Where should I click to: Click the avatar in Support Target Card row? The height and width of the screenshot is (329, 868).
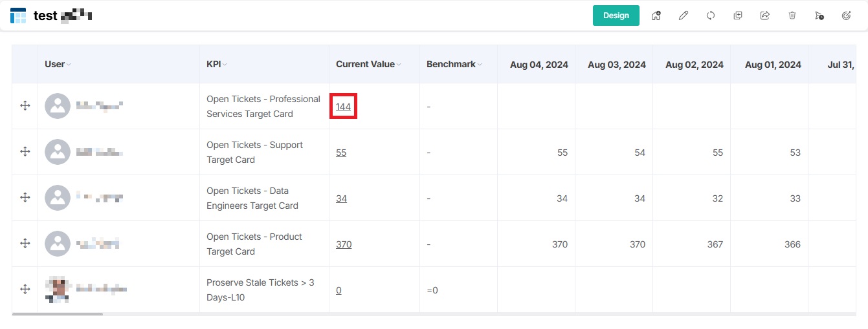pos(58,152)
